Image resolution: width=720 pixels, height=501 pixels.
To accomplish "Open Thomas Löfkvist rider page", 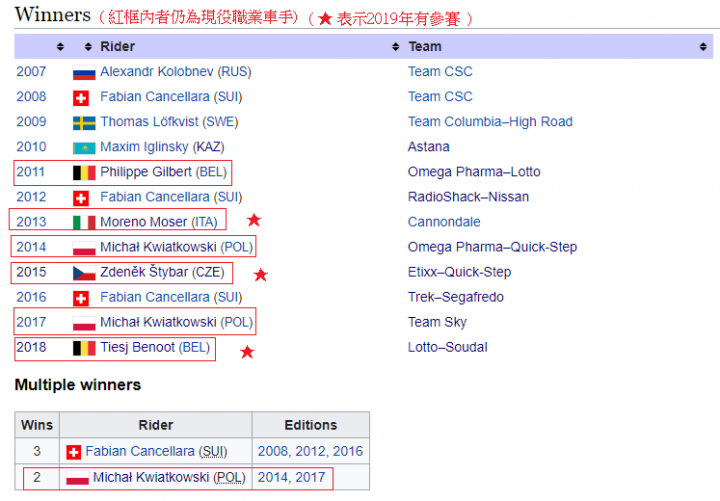I will tap(149, 122).
